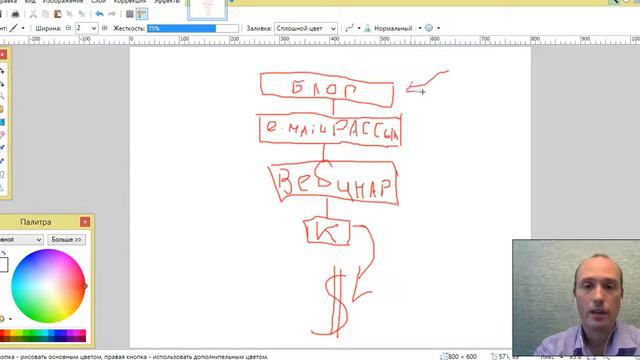Click the horizontal ruler at 500 mark
This screenshot has height=360, width=640.
384,40
